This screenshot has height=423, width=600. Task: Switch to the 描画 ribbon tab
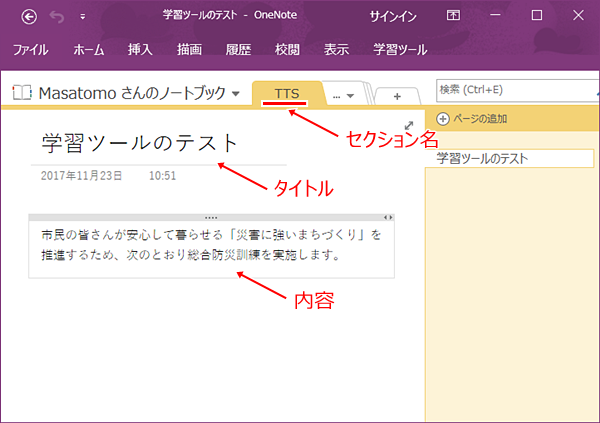(189, 49)
